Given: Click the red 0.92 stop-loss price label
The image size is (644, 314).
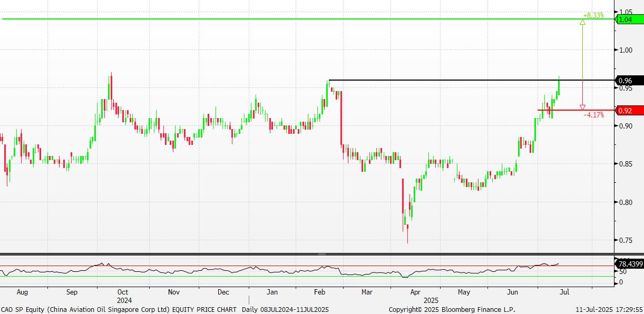Looking at the screenshot, I should coord(629,111).
